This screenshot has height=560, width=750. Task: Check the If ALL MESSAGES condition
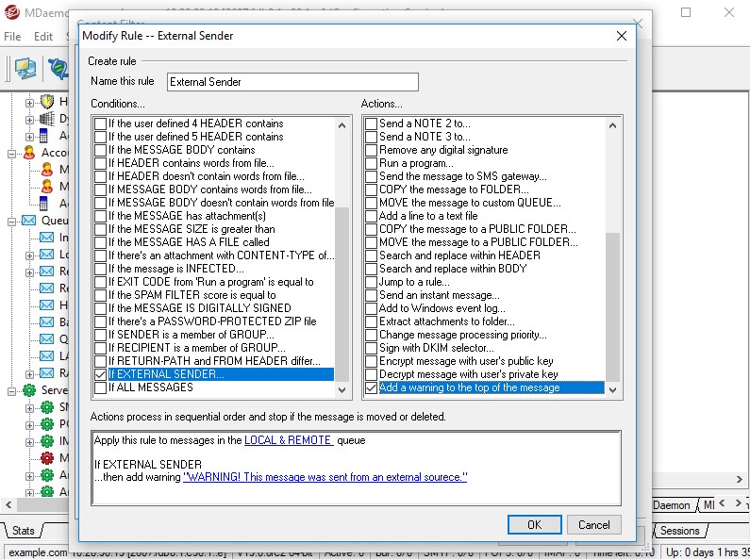100,387
